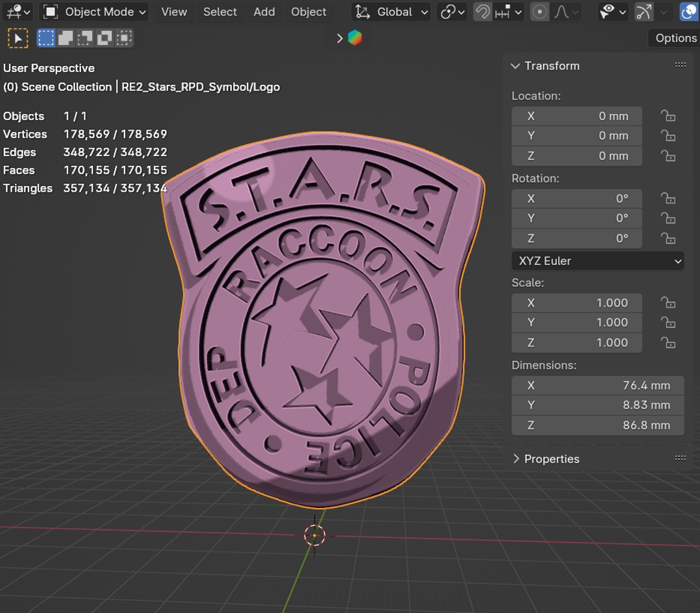Open the Add menu
This screenshot has height=613, width=700.
(264, 12)
